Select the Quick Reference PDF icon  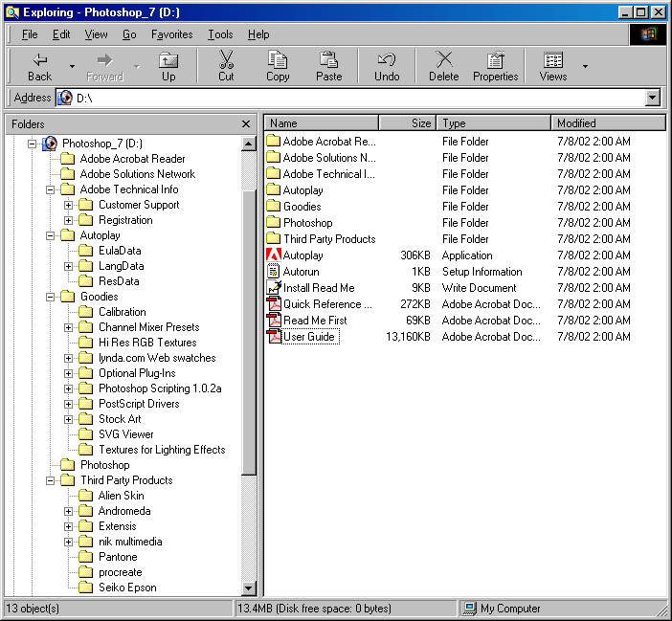point(274,303)
